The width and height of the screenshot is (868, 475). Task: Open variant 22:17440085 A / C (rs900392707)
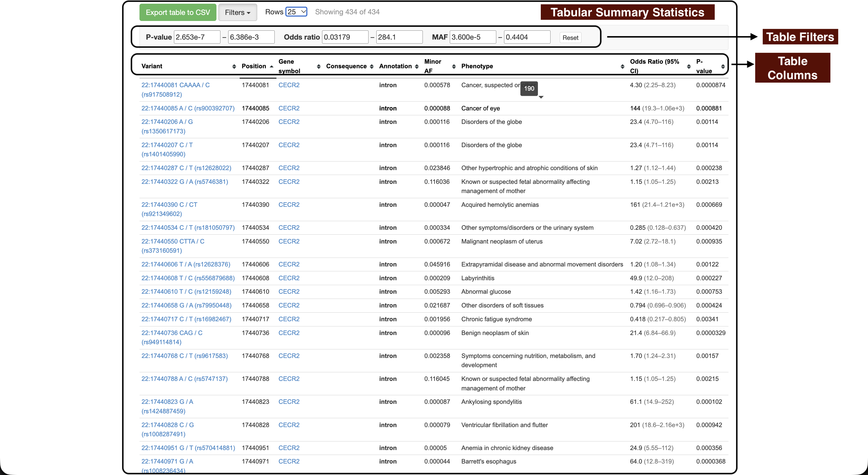[188, 108]
